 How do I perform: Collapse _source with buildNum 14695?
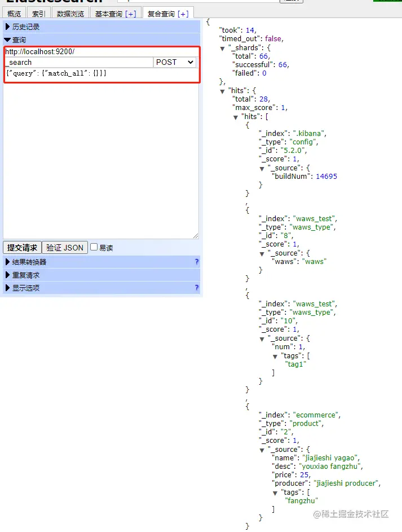[262, 169]
